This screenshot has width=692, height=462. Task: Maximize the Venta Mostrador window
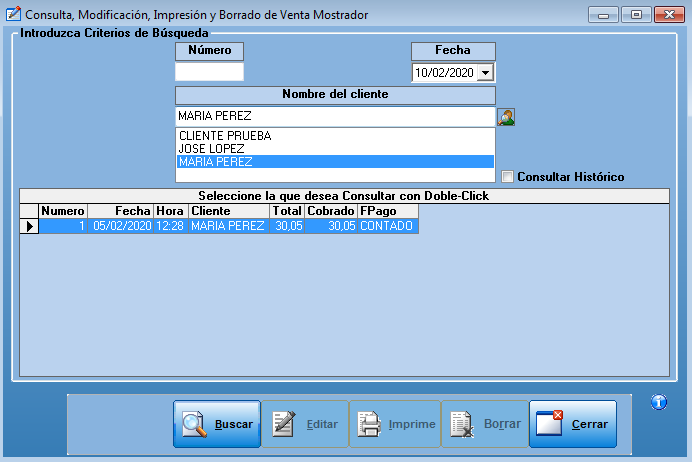pyautogui.click(x=636, y=15)
